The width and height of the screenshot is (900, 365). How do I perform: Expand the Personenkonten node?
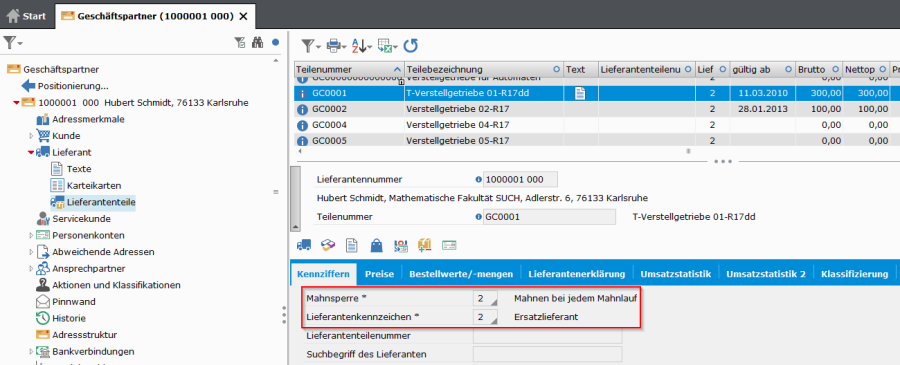coord(32,235)
